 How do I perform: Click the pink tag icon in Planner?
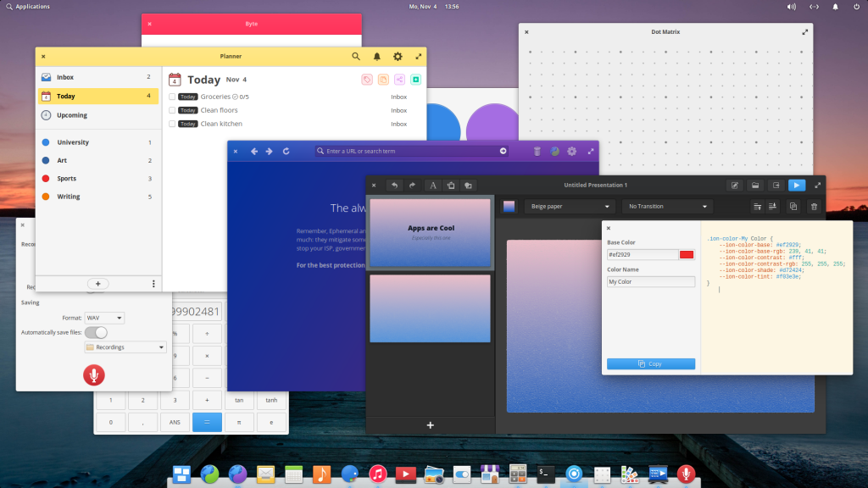point(367,80)
